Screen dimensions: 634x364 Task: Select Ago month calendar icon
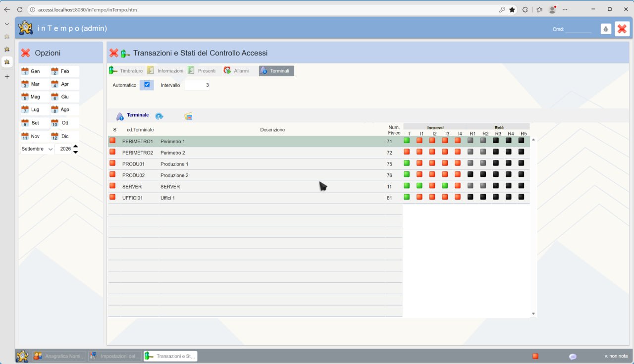[54, 109]
